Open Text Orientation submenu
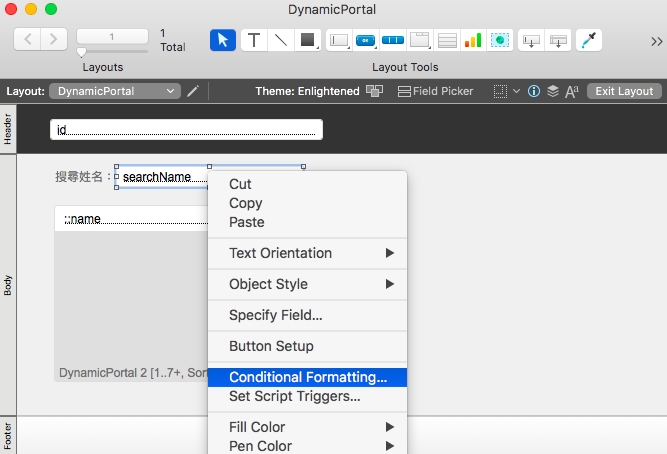 (x=308, y=253)
